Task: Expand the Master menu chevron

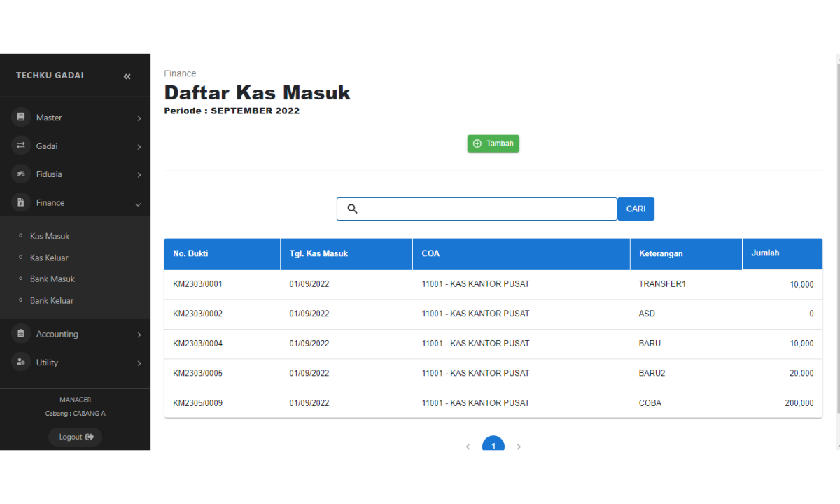Action: [139, 118]
